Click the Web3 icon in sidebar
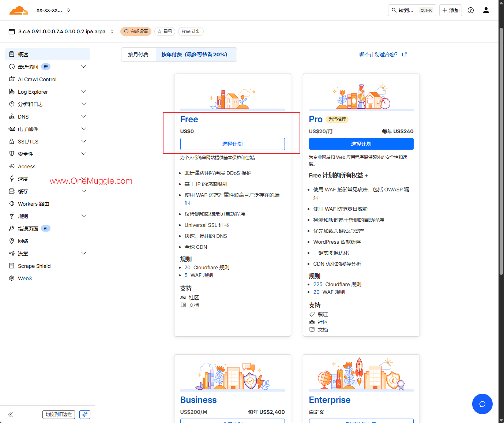 12,278
